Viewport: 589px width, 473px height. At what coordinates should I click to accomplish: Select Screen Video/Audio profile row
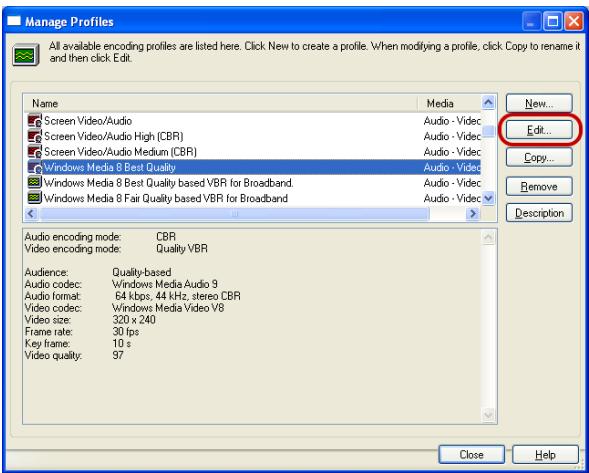252,121
